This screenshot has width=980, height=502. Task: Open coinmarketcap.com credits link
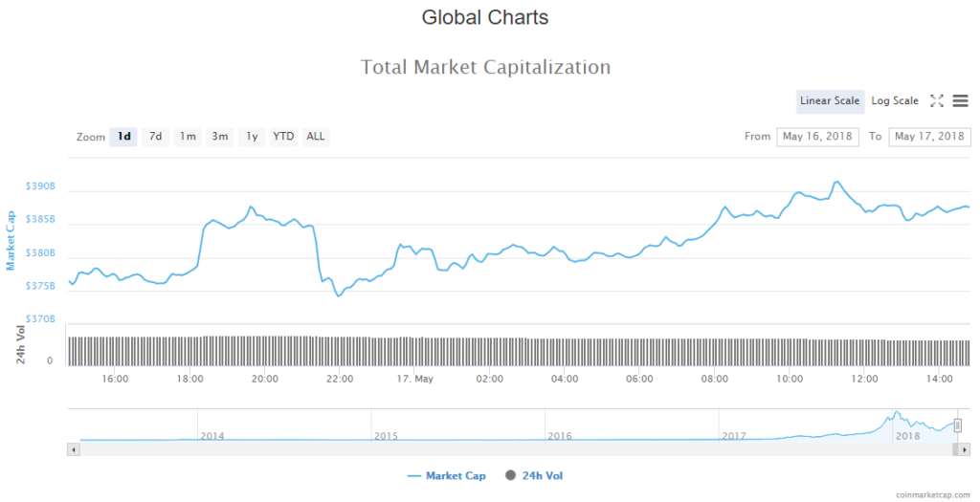click(x=932, y=495)
